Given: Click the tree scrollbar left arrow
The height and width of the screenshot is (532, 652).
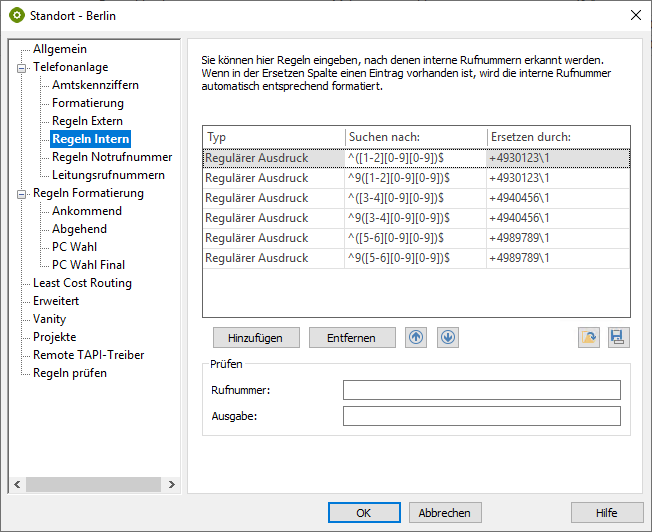Looking at the screenshot, I should [15, 484].
